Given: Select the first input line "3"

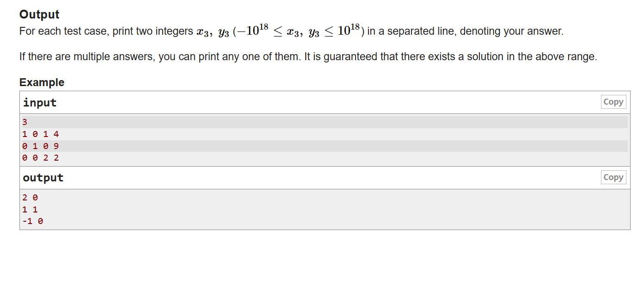Looking at the screenshot, I should coord(25,122).
